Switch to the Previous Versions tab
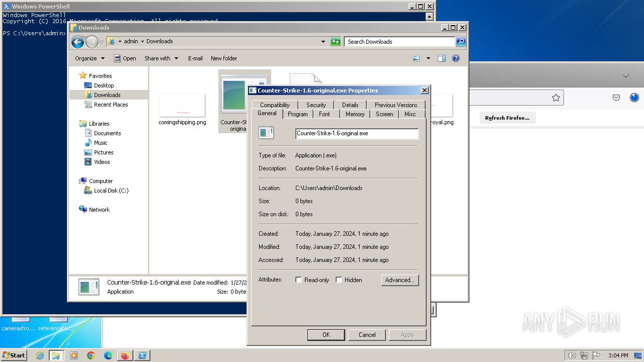Screen dimensions: 644x362 pos(396,105)
